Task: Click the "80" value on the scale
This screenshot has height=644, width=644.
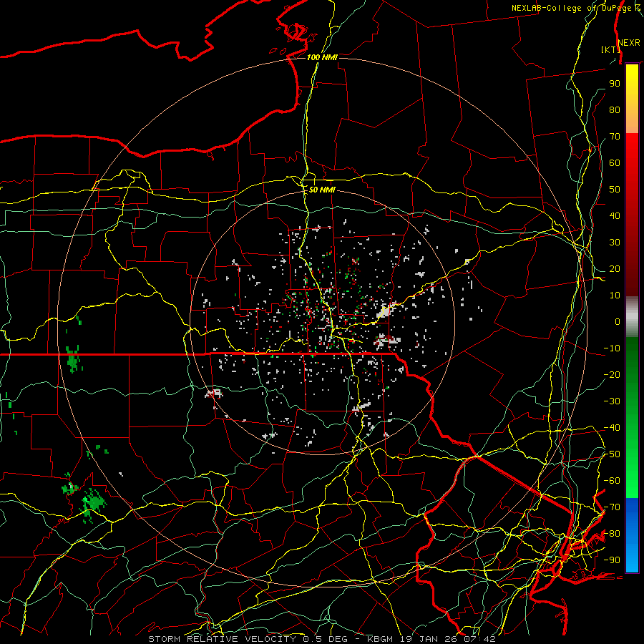Action: pos(615,110)
